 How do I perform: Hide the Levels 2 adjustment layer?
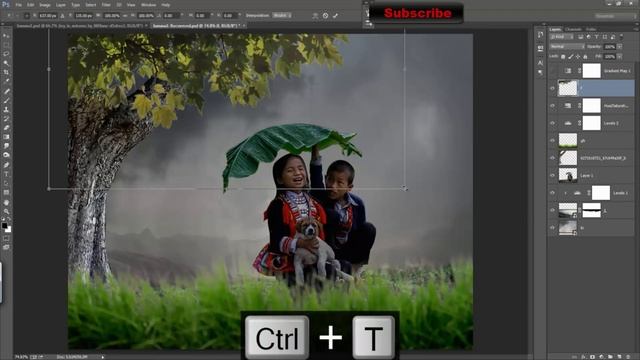(553, 123)
